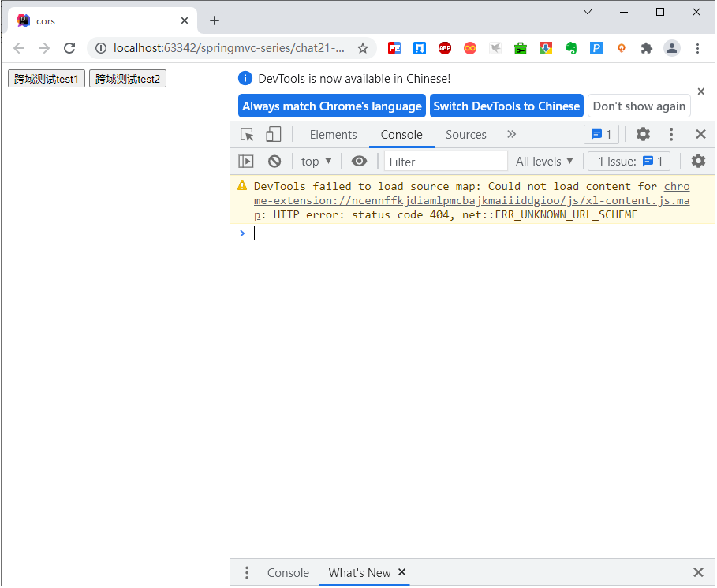Open console settings gear icon

pyautogui.click(x=698, y=162)
